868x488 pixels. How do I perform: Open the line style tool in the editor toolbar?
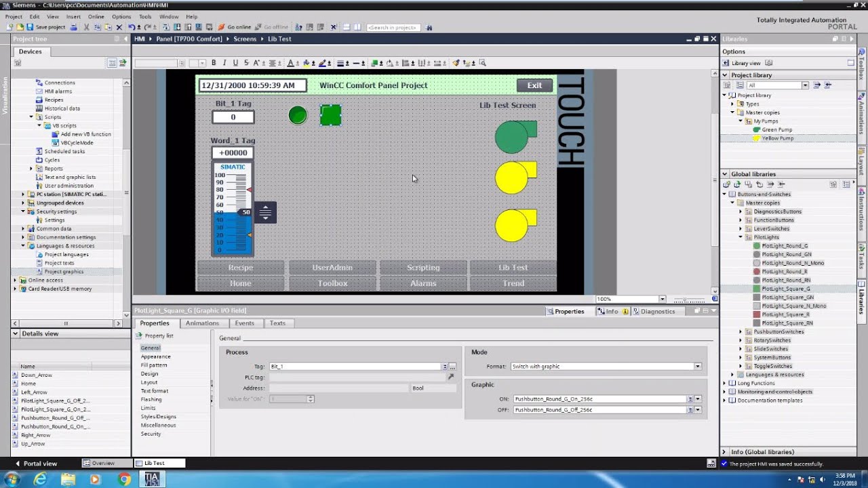(357, 63)
